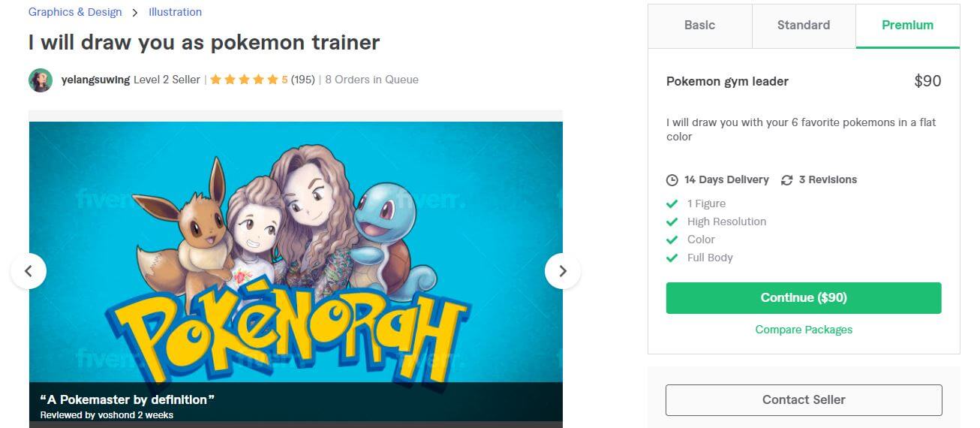This screenshot has height=428, width=980.
Task: Click the checkmark next to High Resolution
Action: point(672,222)
